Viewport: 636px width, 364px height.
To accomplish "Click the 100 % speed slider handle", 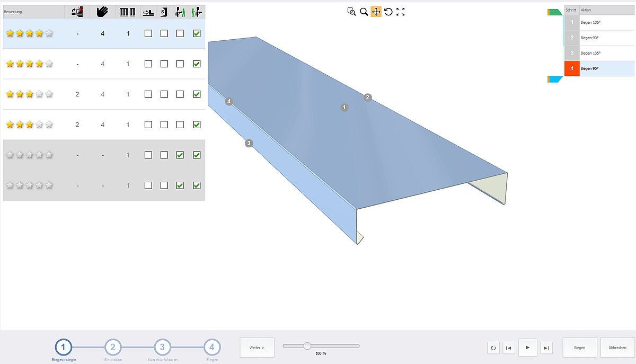I will 307,345.
